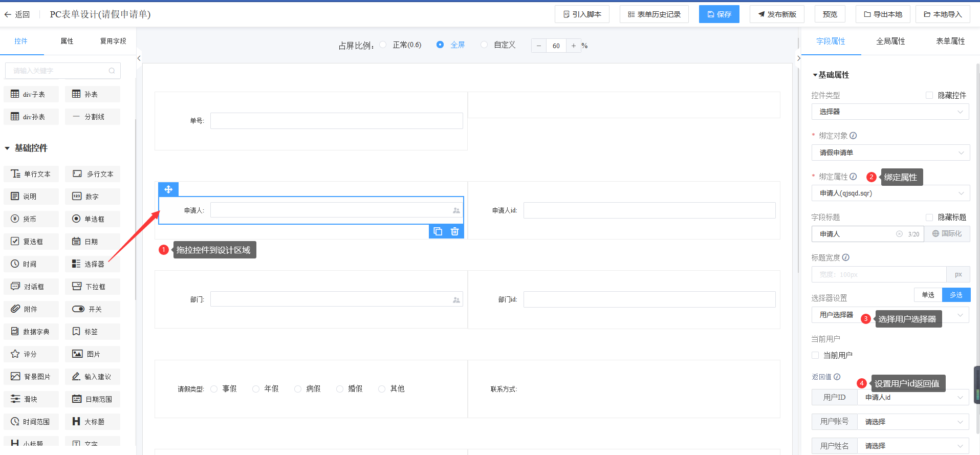This screenshot has height=455, width=980.
Task: Click the 保存 button
Action: point(719,14)
